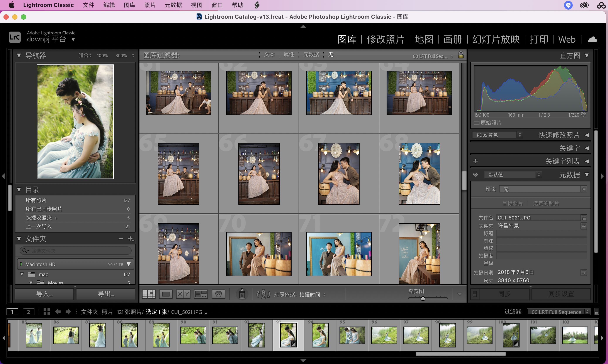The width and height of the screenshot is (608, 364).
Task: Click the 筛选文件夹 search field
Action: 78,250
